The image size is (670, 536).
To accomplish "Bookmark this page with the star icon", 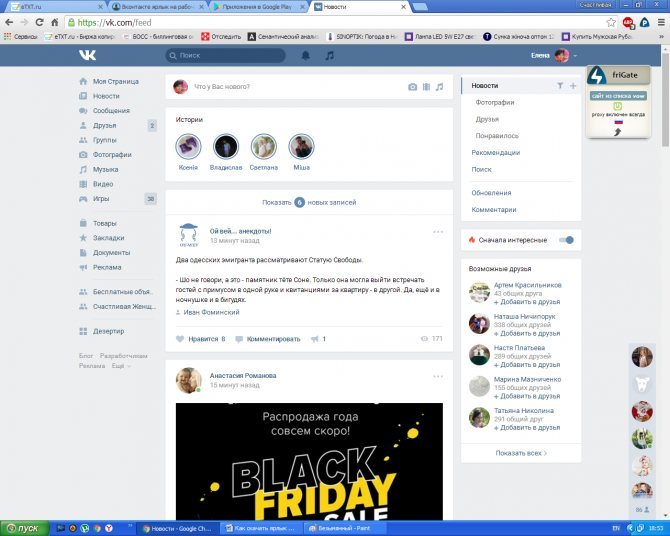I will tap(611, 22).
